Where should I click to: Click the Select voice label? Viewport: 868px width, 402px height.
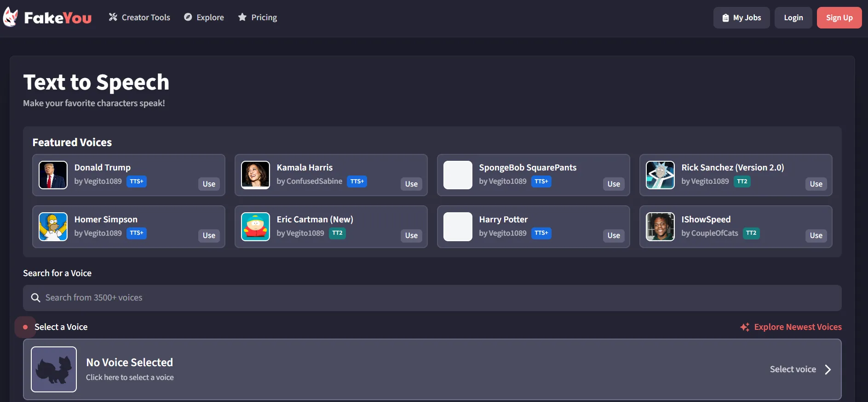(x=793, y=369)
